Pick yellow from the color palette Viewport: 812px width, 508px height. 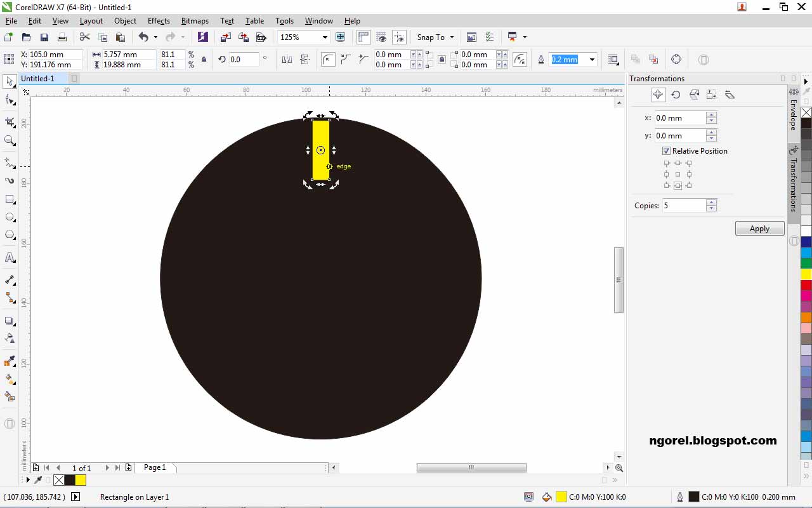(x=805, y=273)
